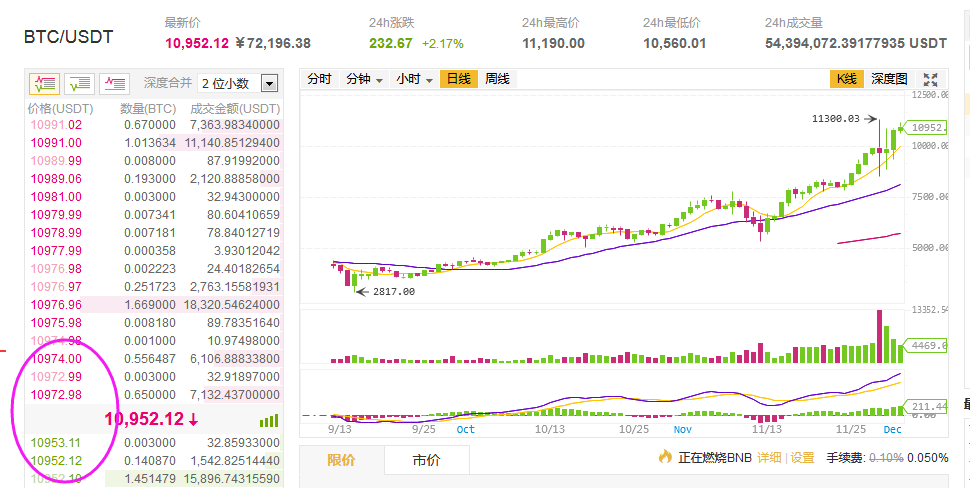
Task: Select the sell order at price 10972.98
Action: (x=153, y=394)
